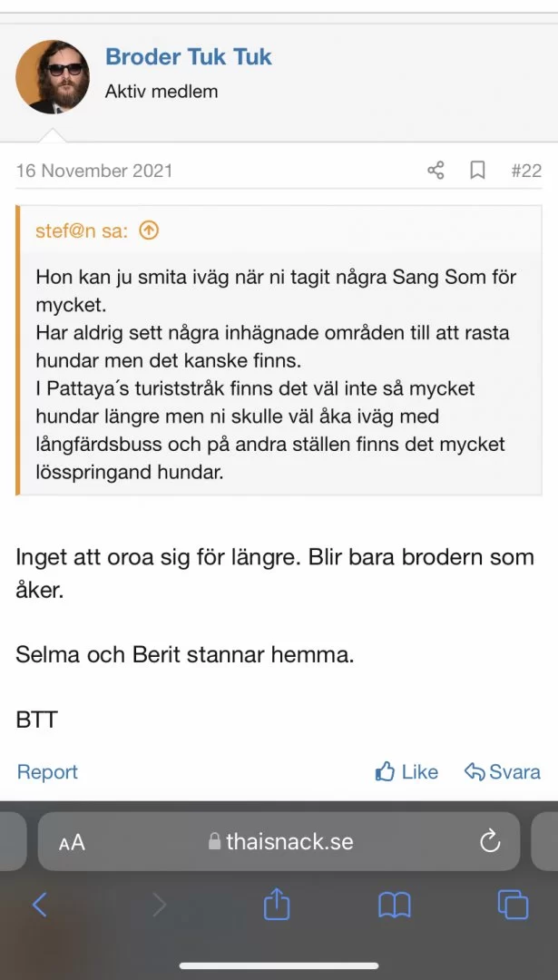Open Broder Tuk Tuk's profile name
This screenshot has height=980, width=558.
[x=189, y=57]
